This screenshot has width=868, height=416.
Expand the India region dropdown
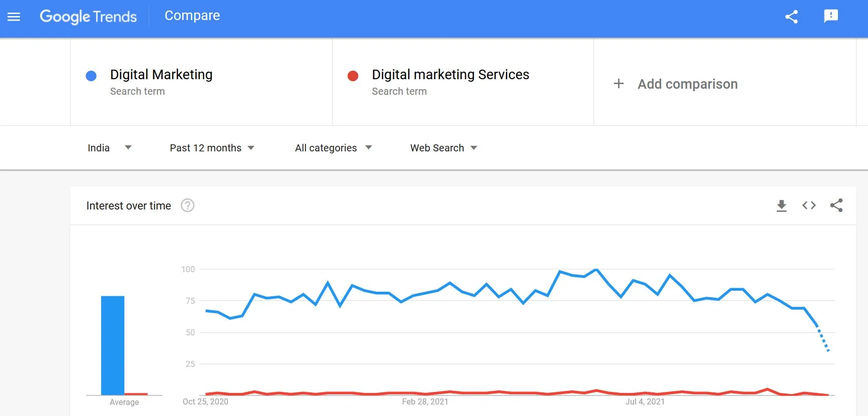point(109,148)
